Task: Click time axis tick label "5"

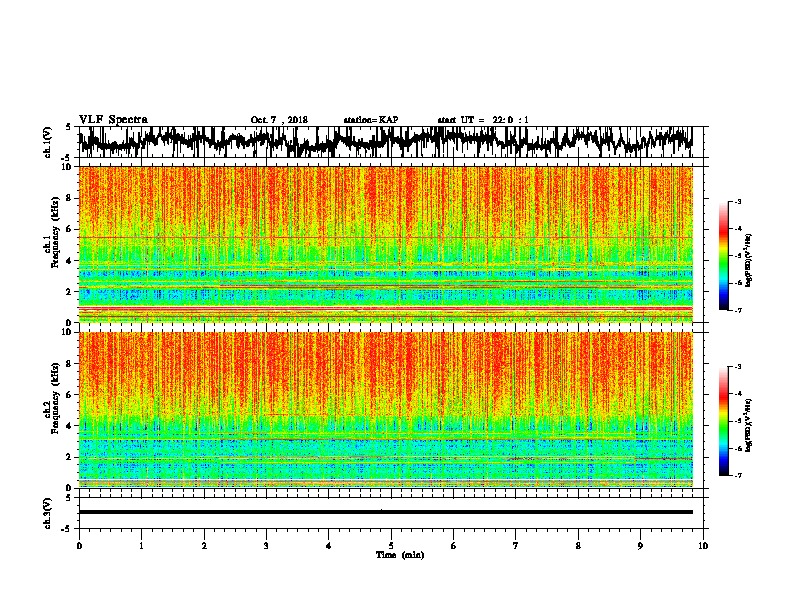Action: (x=391, y=546)
